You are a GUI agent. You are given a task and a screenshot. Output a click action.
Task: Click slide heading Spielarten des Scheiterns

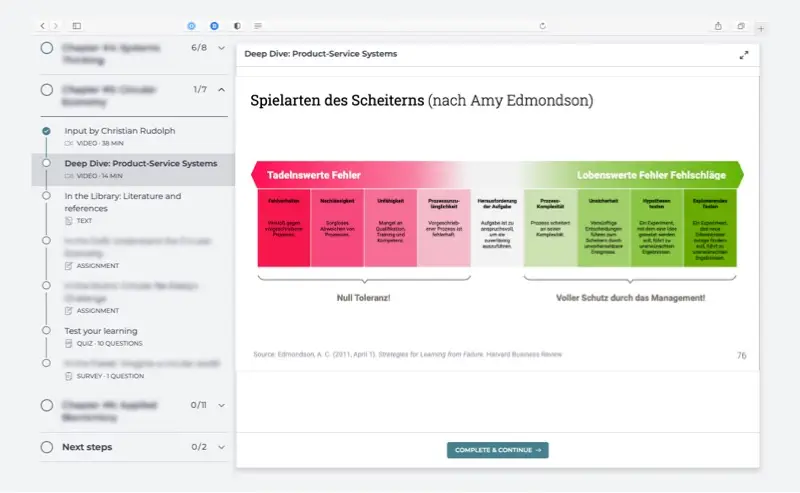pyautogui.click(x=337, y=101)
